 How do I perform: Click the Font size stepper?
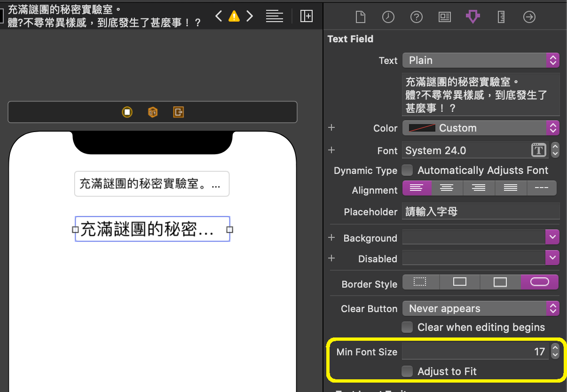(x=555, y=150)
